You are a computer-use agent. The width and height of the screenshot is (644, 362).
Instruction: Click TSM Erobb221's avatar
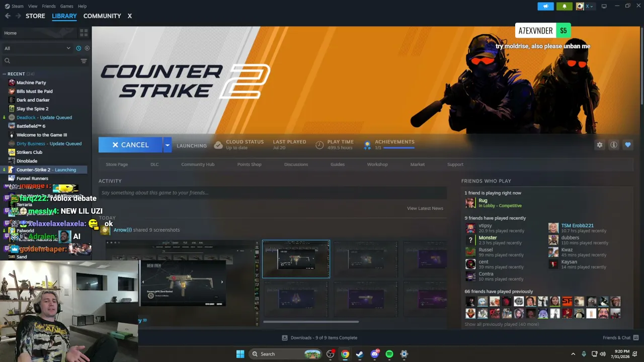click(x=553, y=228)
